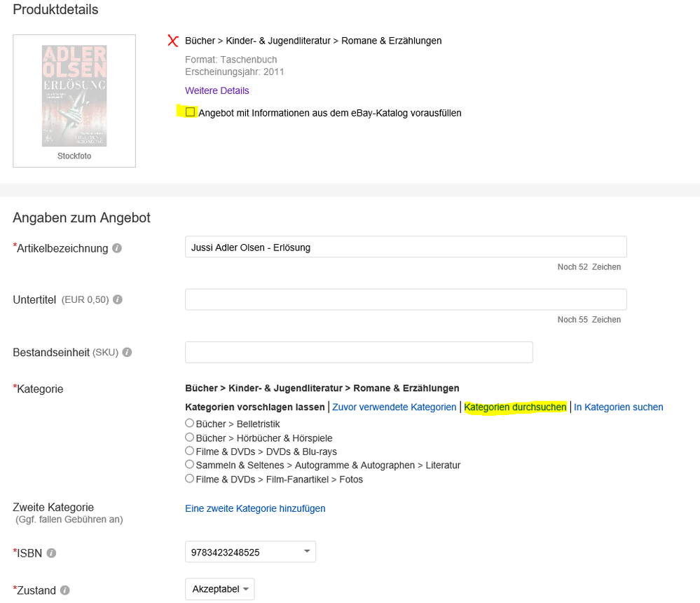Open In Kategorien suchen
700x603 pixels.
pyautogui.click(x=618, y=407)
